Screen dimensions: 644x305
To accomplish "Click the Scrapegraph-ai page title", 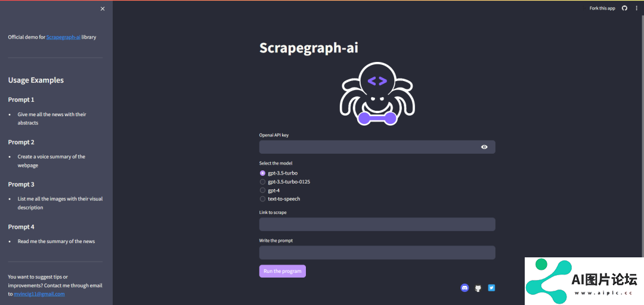I will (x=309, y=48).
